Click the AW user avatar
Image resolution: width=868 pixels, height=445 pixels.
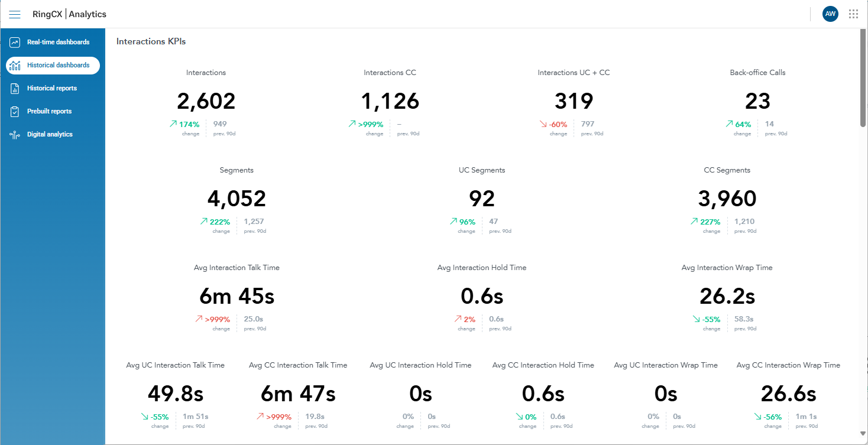tap(830, 14)
